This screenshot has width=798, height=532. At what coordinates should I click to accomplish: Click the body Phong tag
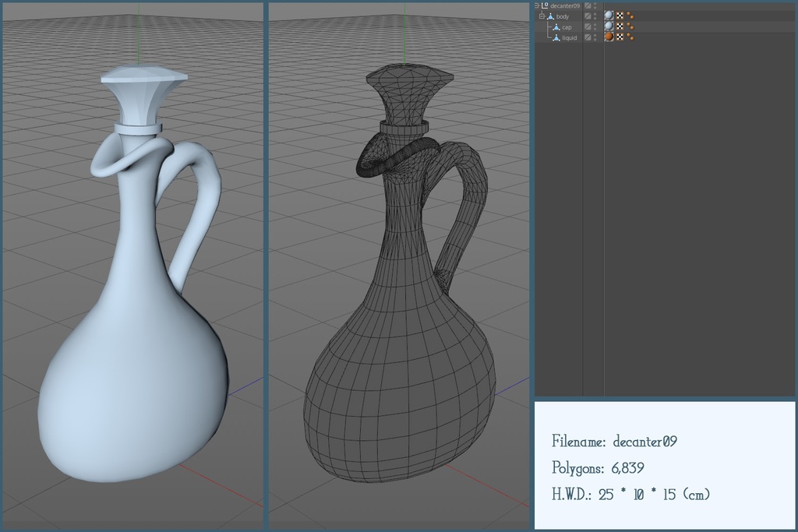click(x=630, y=16)
